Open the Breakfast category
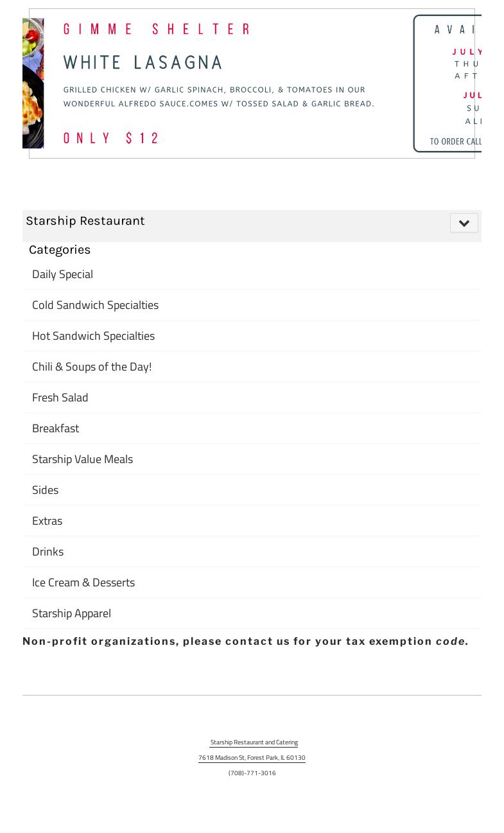 click(x=55, y=428)
